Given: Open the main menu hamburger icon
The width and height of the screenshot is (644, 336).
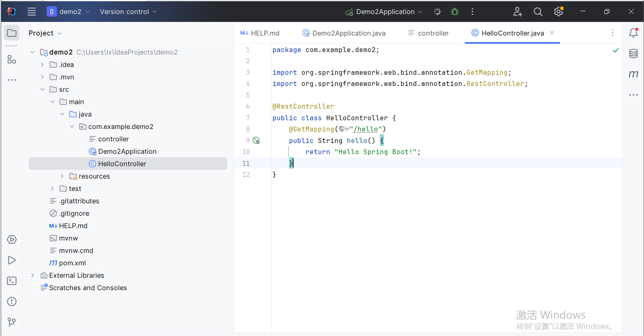Looking at the screenshot, I should (x=32, y=12).
